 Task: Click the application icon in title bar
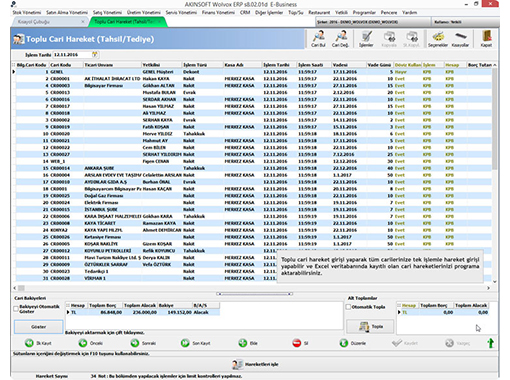click(x=14, y=4)
